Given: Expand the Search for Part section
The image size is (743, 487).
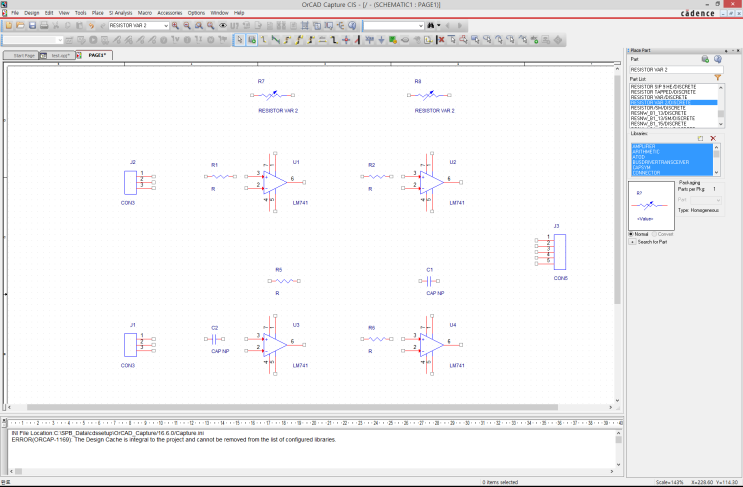Looking at the screenshot, I should point(633,242).
